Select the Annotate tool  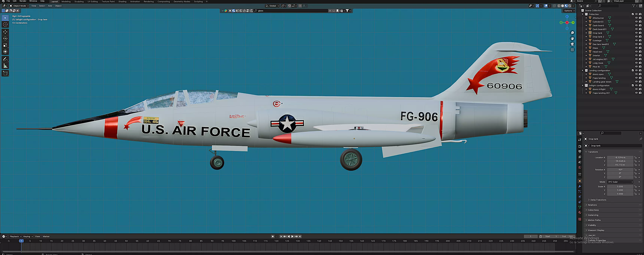[x=5, y=59]
